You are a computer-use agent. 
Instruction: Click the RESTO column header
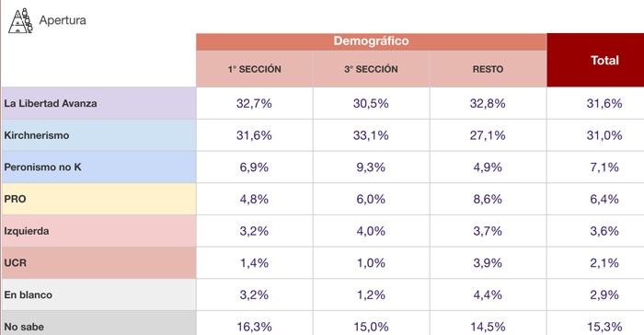coord(488,69)
